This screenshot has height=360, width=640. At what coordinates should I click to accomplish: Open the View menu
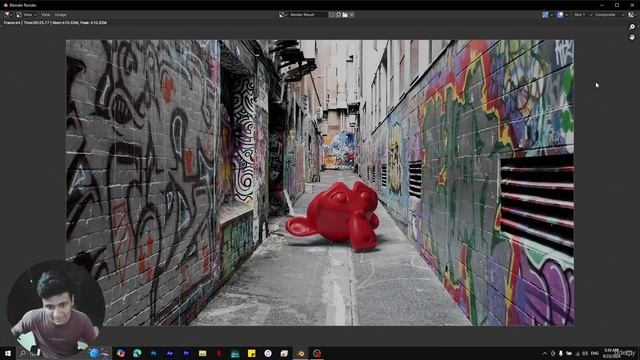pyautogui.click(x=45, y=15)
